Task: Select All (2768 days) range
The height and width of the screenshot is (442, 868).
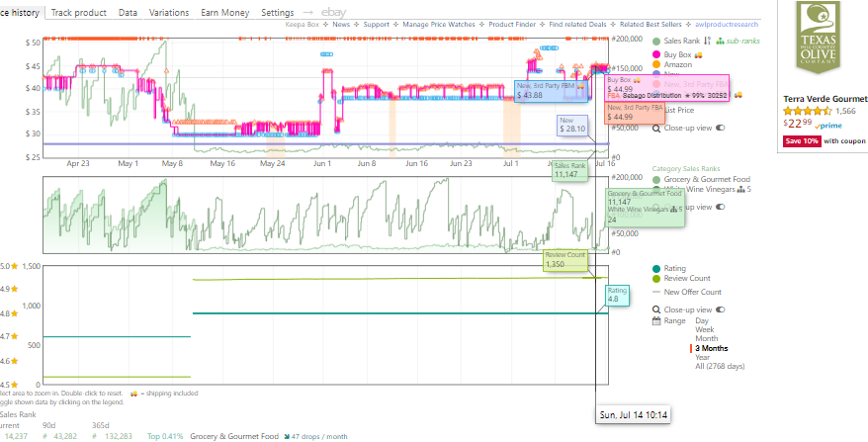Action: [720, 366]
